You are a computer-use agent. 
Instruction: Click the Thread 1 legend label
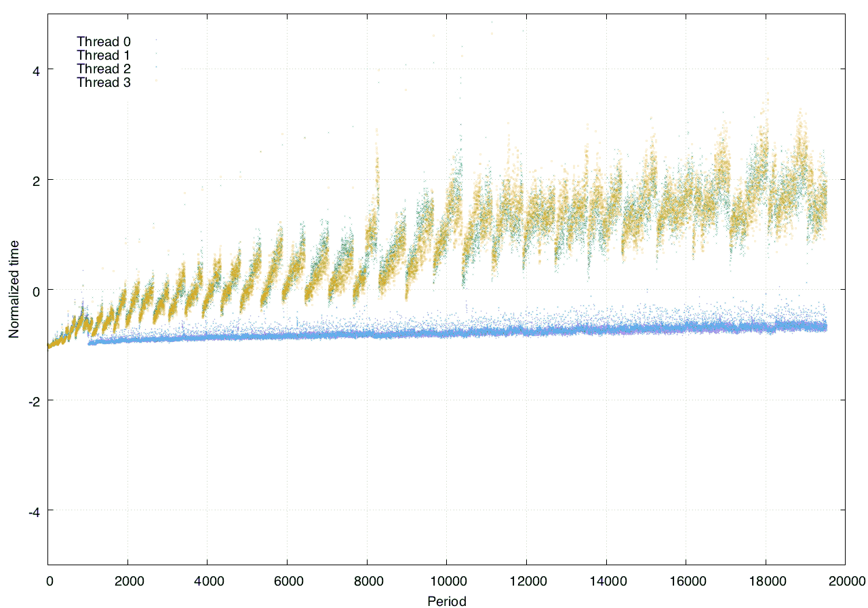(x=104, y=55)
